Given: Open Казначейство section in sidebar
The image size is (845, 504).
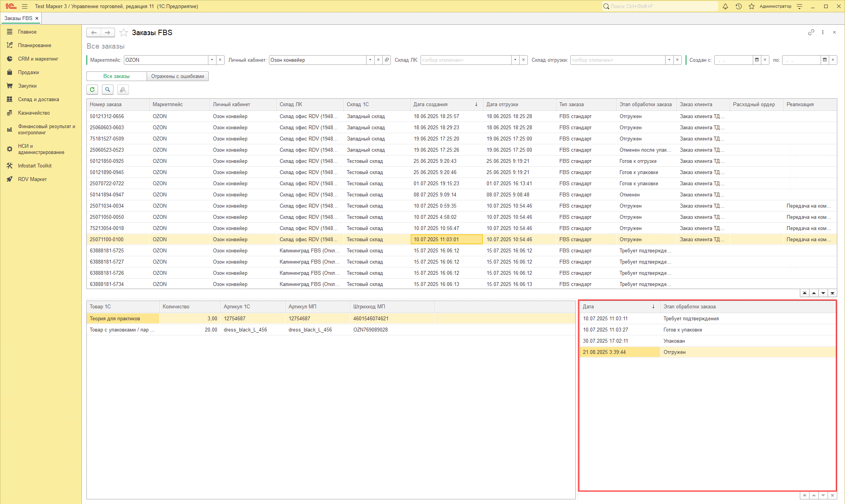Looking at the screenshot, I should (x=41, y=113).
